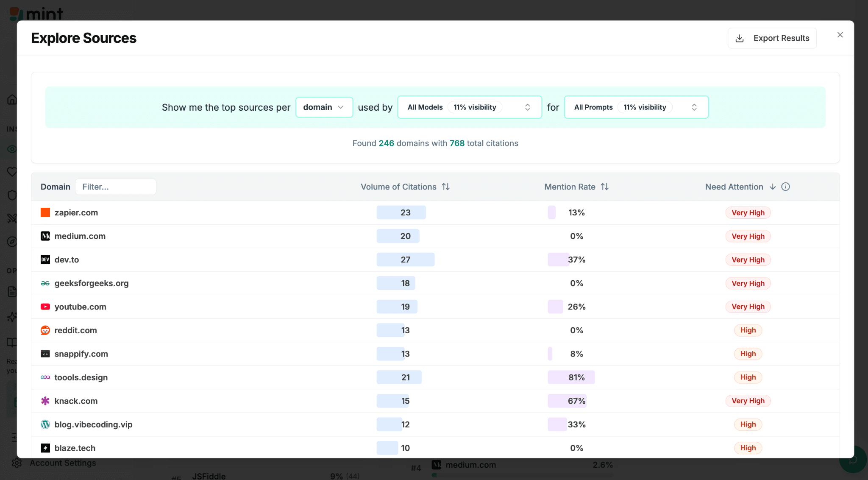Click the Need Attention info icon
Viewport: 868px width, 480px height.
[x=785, y=187]
